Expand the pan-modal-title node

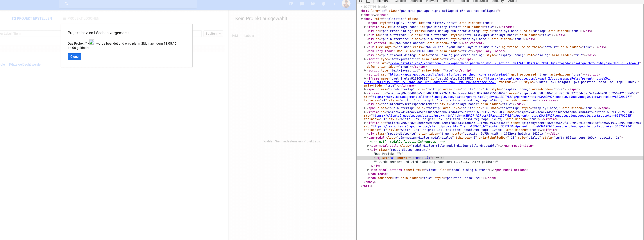(x=368, y=146)
